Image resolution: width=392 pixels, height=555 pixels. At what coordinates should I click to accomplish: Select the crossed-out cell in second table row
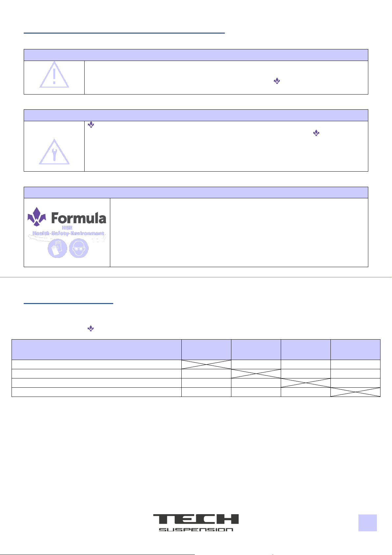point(256,374)
